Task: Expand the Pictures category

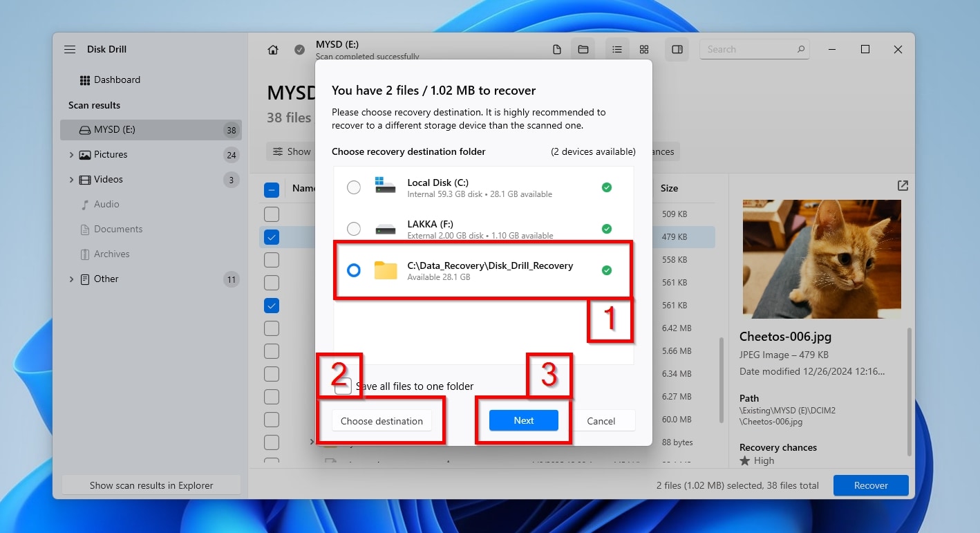Action: click(71, 155)
